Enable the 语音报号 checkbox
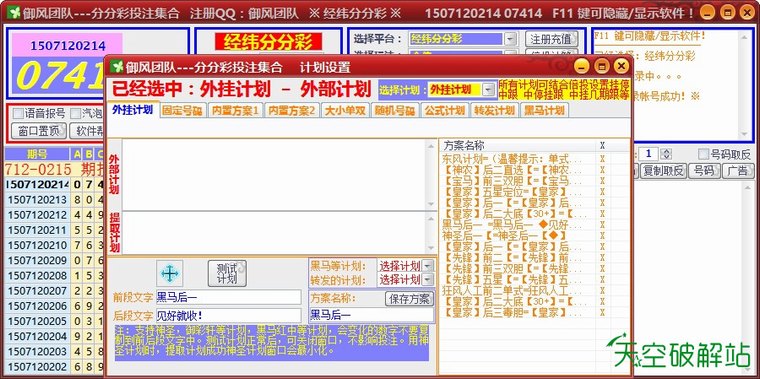This screenshot has height=379, width=760. [x=18, y=114]
